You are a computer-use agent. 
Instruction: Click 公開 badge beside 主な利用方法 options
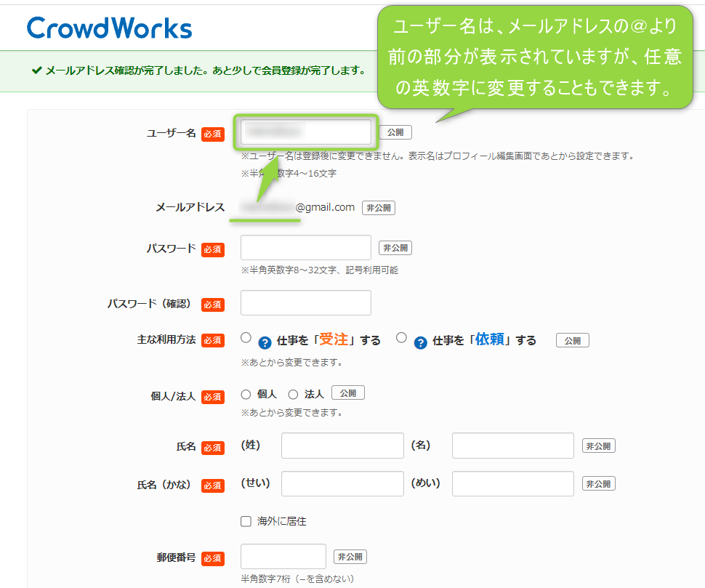(x=572, y=340)
